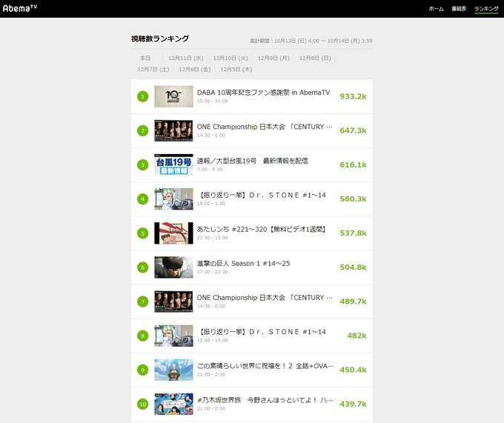The image size is (504, 423).
Task: Click the 450.4k view count
Action: [x=353, y=370]
